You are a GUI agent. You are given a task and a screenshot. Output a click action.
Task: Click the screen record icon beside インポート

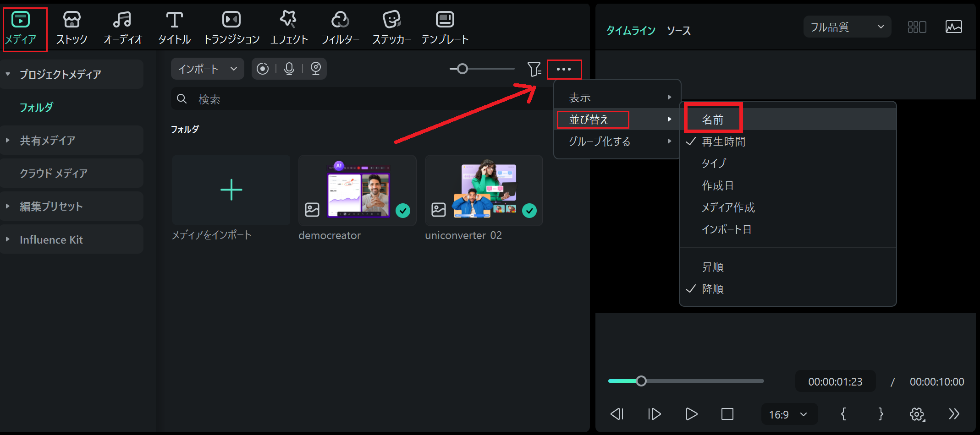click(263, 69)
